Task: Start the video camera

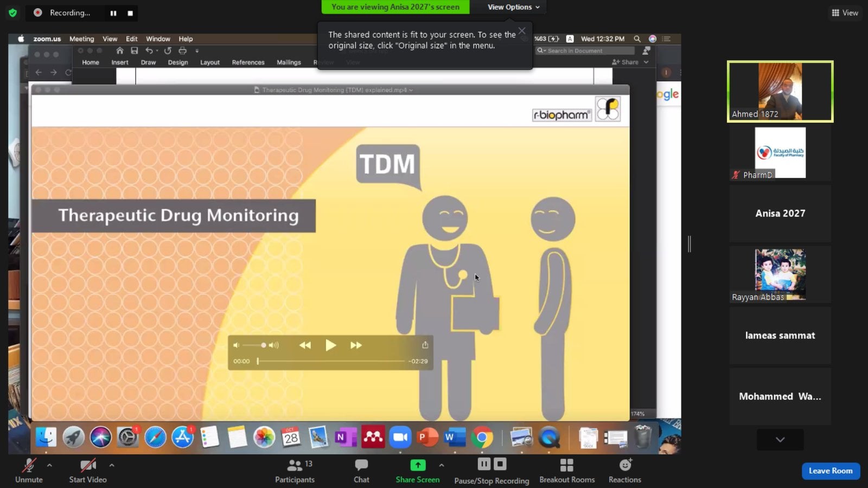Action: point(87,471)
